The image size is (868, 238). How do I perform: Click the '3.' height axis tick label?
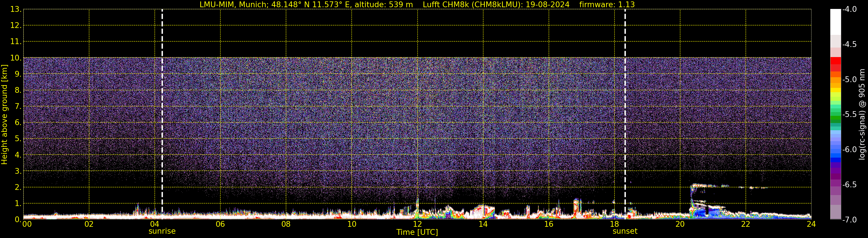pos(18,171)
